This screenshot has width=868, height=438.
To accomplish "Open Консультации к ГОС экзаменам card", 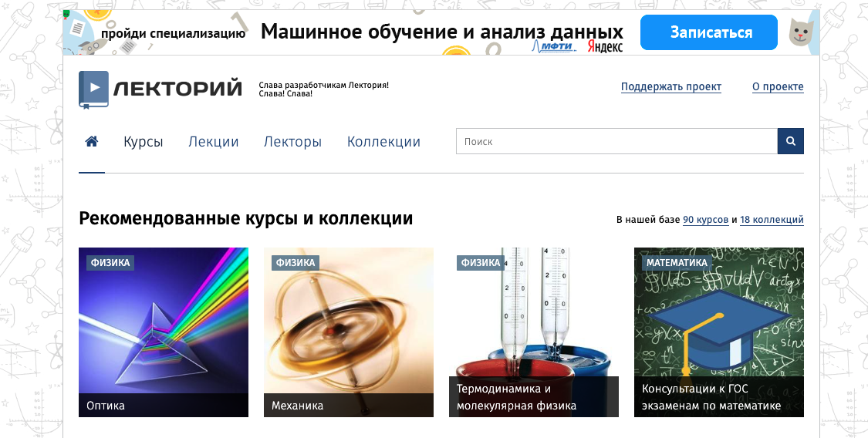I will 718,332.
